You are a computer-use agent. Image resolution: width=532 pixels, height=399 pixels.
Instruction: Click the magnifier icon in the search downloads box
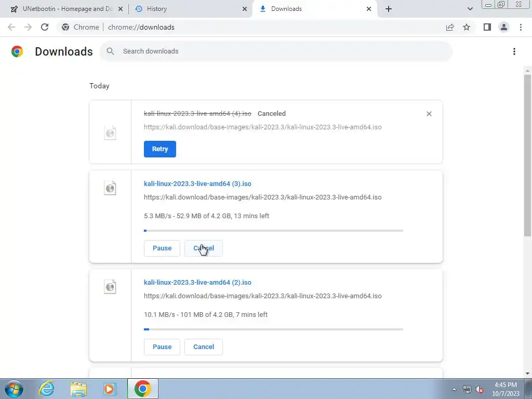click(x=110, y=51)
